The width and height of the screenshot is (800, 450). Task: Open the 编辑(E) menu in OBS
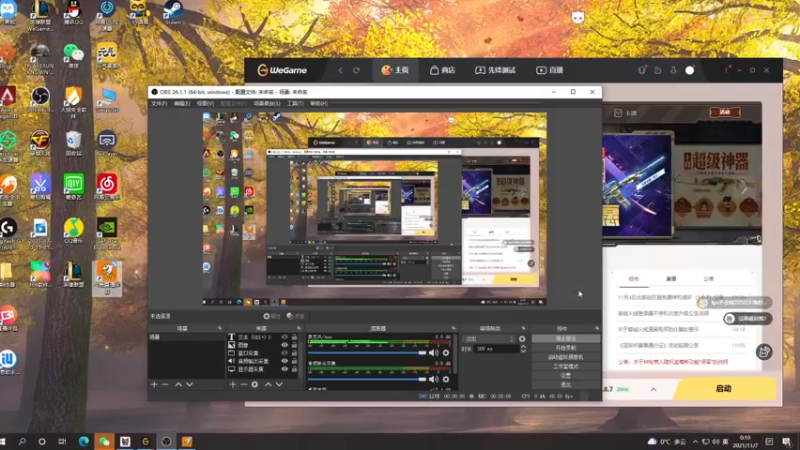182,104
